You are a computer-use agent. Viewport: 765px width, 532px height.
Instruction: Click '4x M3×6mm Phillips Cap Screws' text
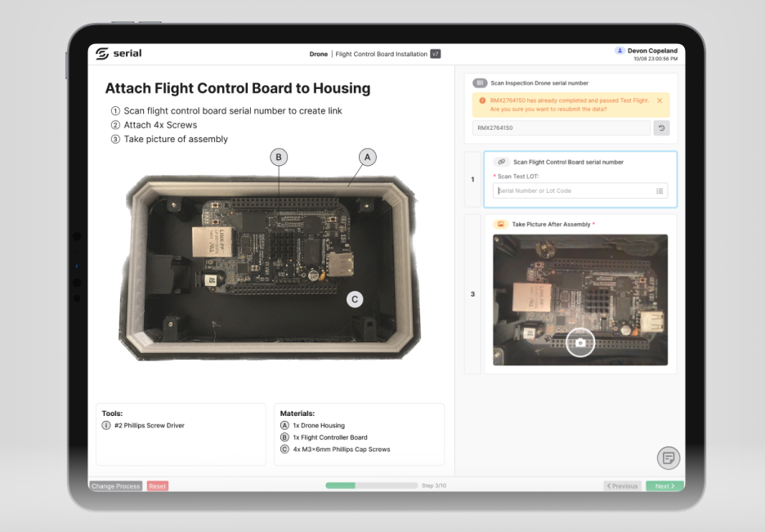click(342, 449)
